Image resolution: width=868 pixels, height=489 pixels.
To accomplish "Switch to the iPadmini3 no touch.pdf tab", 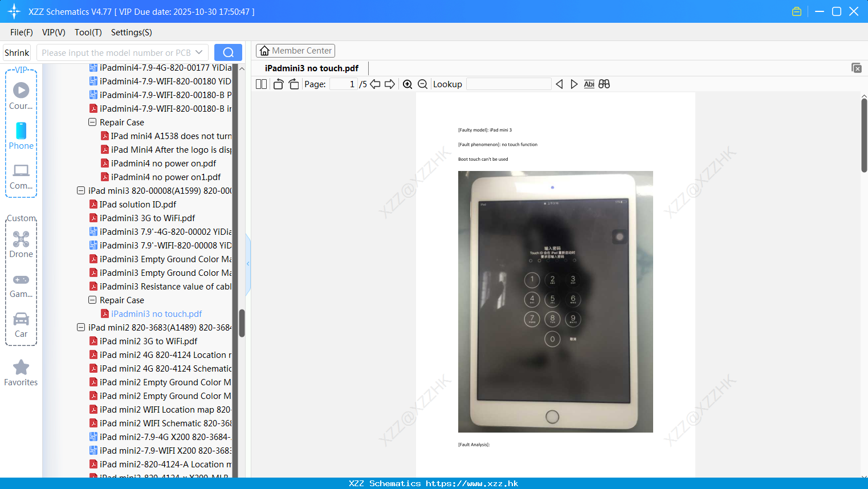I will click(312, 68).
